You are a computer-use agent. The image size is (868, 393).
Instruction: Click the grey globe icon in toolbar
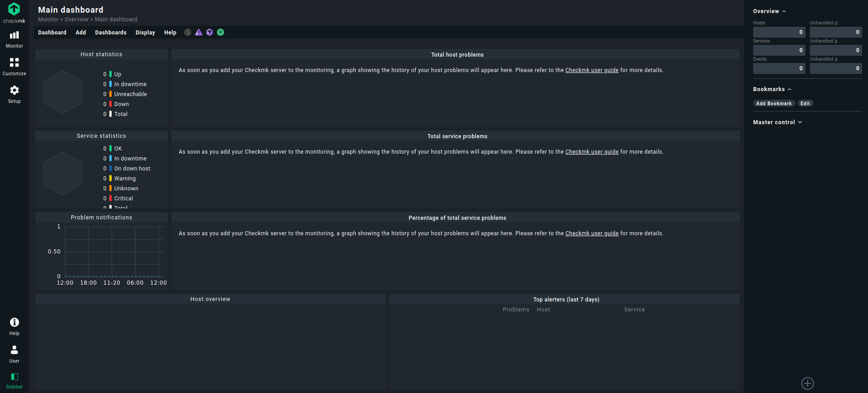188,32
